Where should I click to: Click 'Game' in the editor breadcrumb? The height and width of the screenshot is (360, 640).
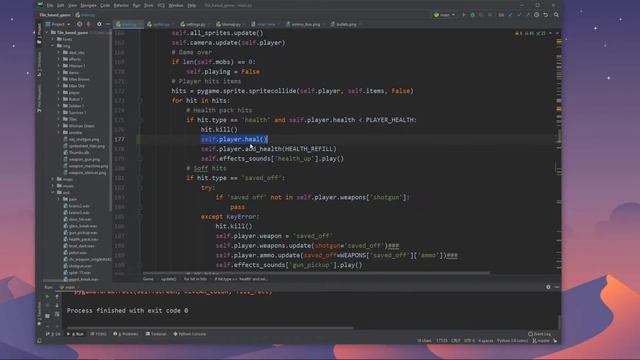point(148,279)
